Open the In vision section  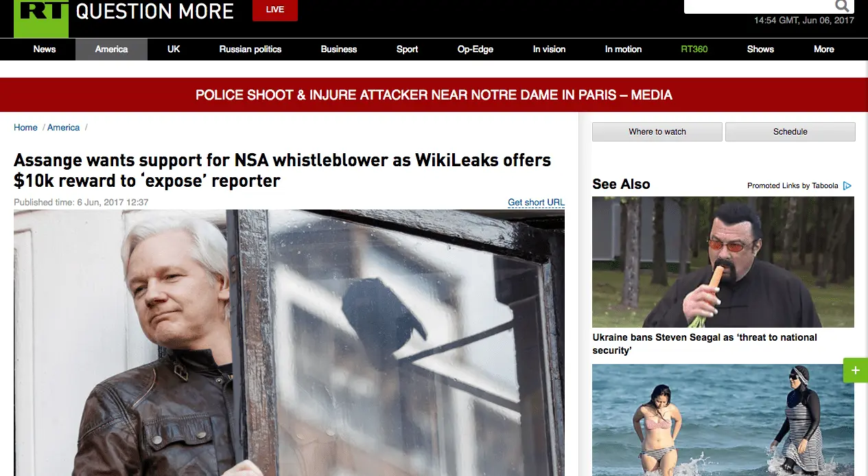coord(549,49)
